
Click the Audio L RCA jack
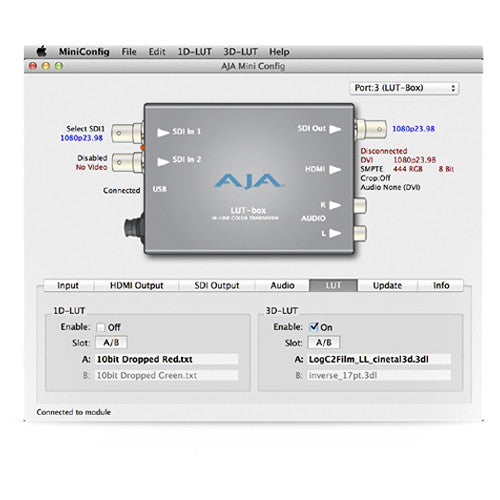click(360, 233)
